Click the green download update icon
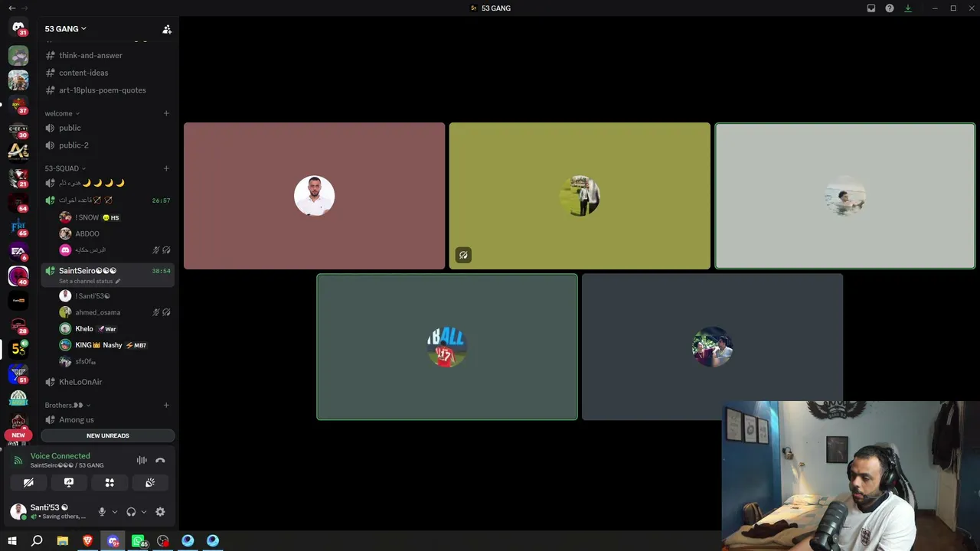 [908, 8]
